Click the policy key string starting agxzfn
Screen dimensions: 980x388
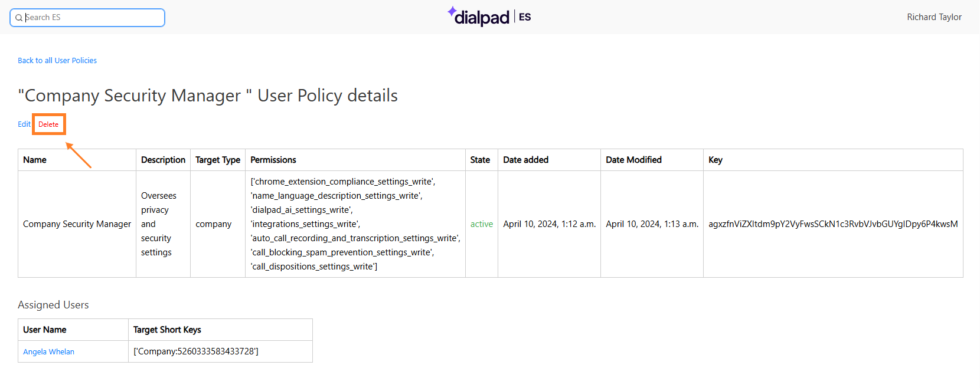(833, 224)
